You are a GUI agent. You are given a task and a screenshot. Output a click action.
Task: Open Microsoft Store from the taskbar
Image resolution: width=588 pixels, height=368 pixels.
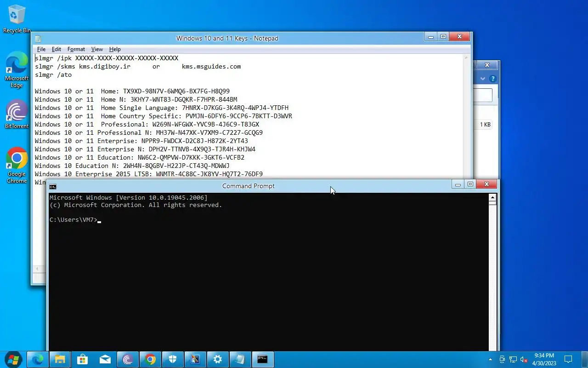click(83, 359)
